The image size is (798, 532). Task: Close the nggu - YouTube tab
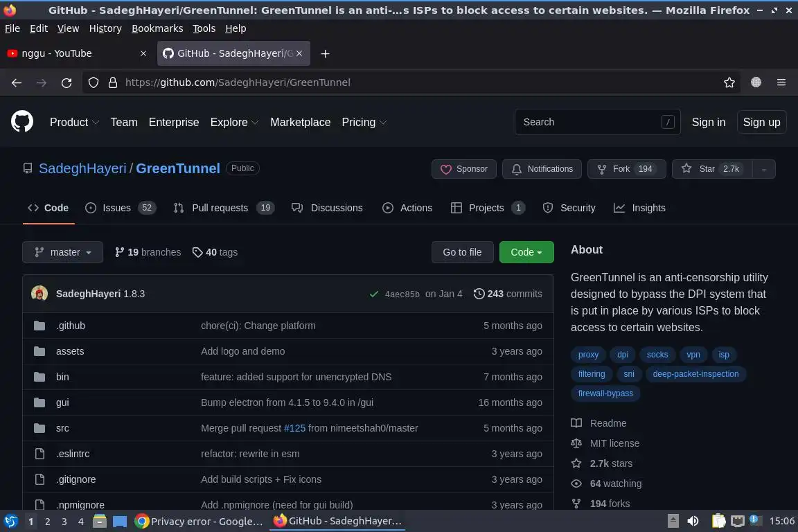point(143,53)
